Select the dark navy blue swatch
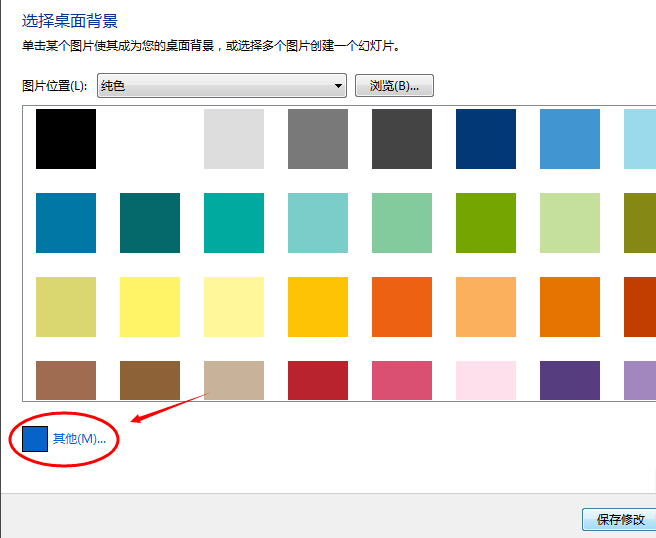The width and height of the screenshot is (656, 538). click(486, 139)
